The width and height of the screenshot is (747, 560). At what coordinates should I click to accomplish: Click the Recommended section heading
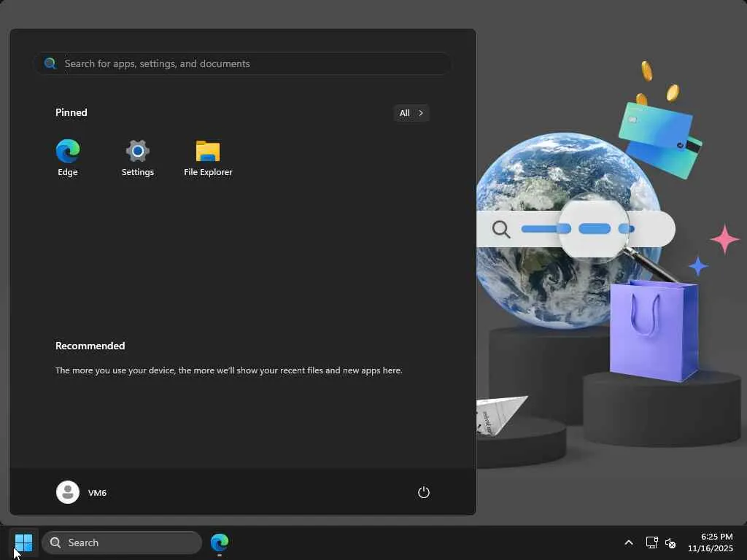[x=90, y=346]
